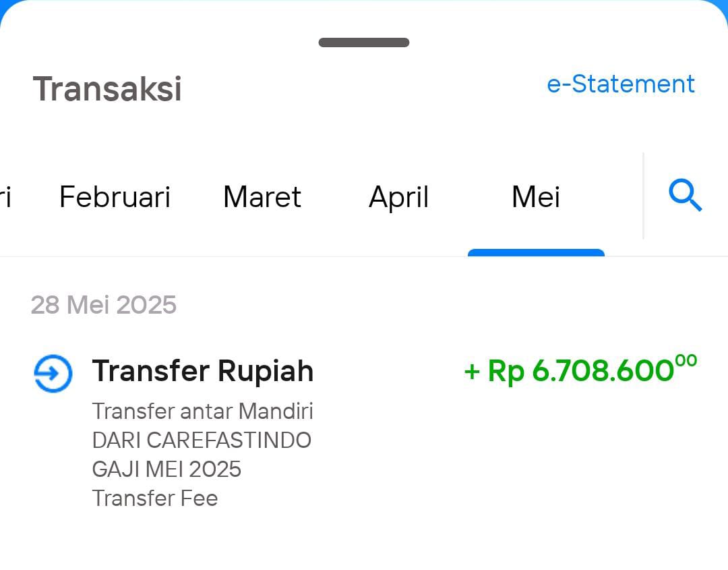Switch to the Maret tab
Image resolution: width=728 pixels, height=570 pixels.
pyautogui.click(x=262, y=196)
